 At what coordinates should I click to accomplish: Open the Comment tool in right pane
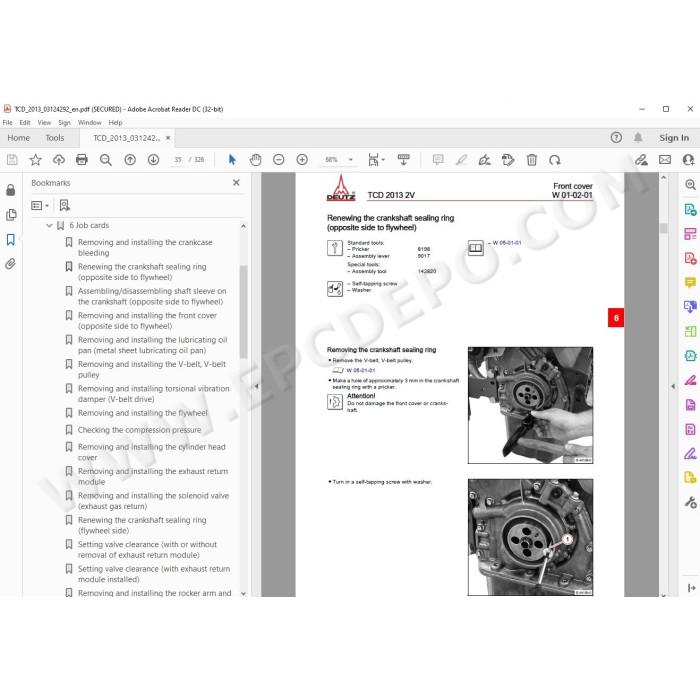pos(690,283)
